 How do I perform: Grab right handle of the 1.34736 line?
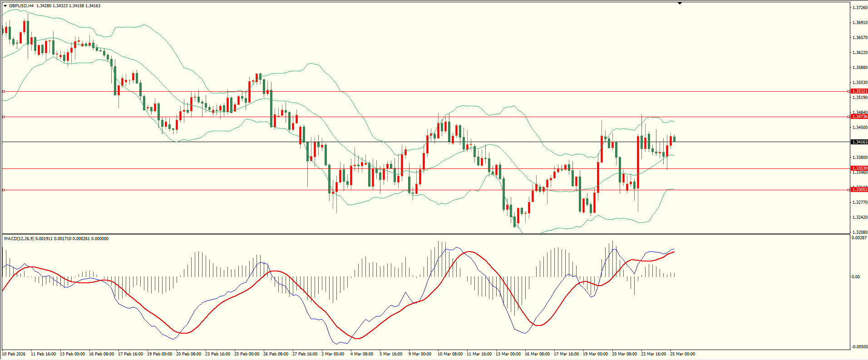pos(849,117)
